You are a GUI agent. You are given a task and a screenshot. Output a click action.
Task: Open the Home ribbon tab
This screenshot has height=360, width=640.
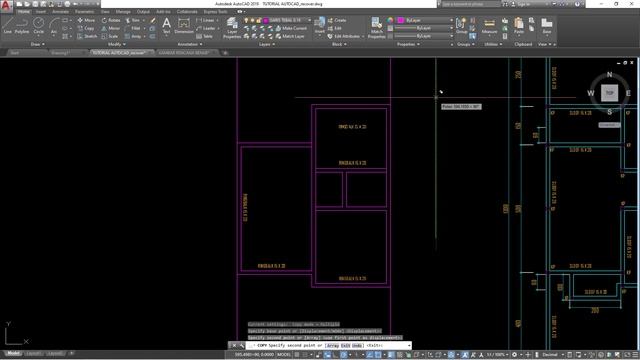pyautogui.click(x=24, y=12)
